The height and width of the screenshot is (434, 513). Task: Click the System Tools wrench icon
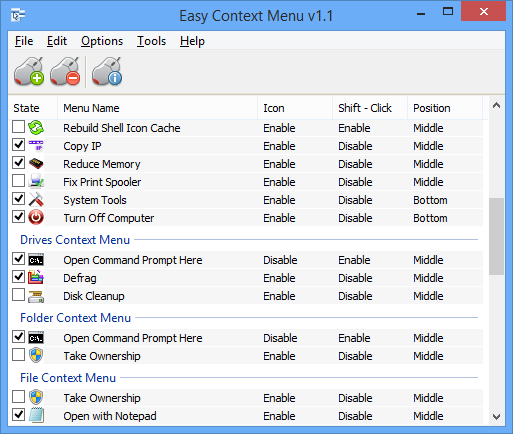[36, 200]
